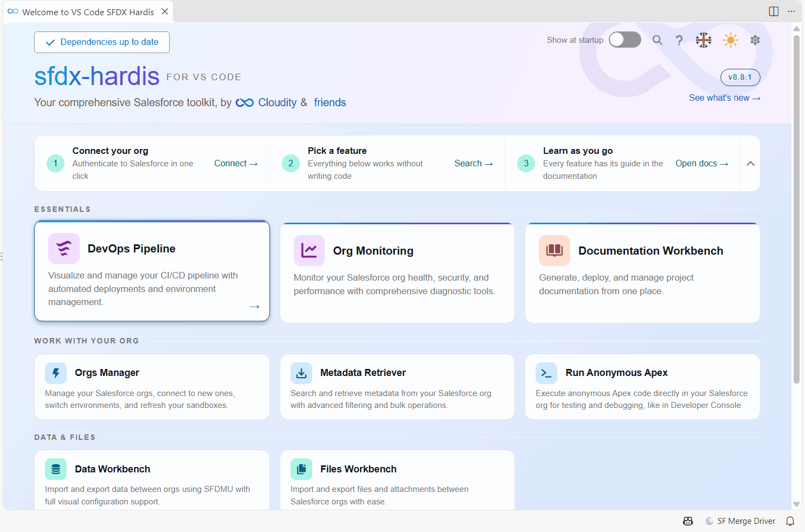Click the Search link in step two
805x532 pixels.
coord(474,164)
